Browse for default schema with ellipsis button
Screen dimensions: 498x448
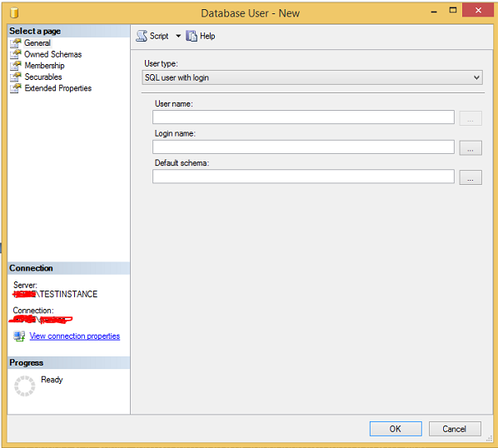[471, 177]
